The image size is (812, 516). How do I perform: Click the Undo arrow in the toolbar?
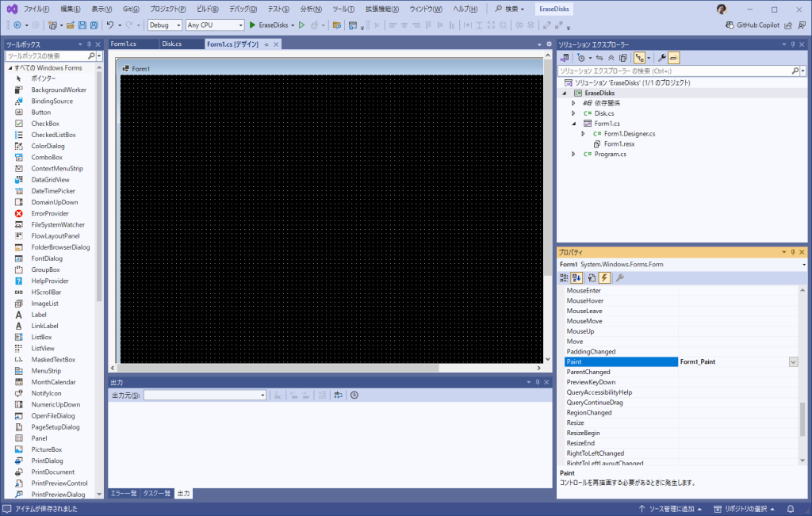[110, 25]
